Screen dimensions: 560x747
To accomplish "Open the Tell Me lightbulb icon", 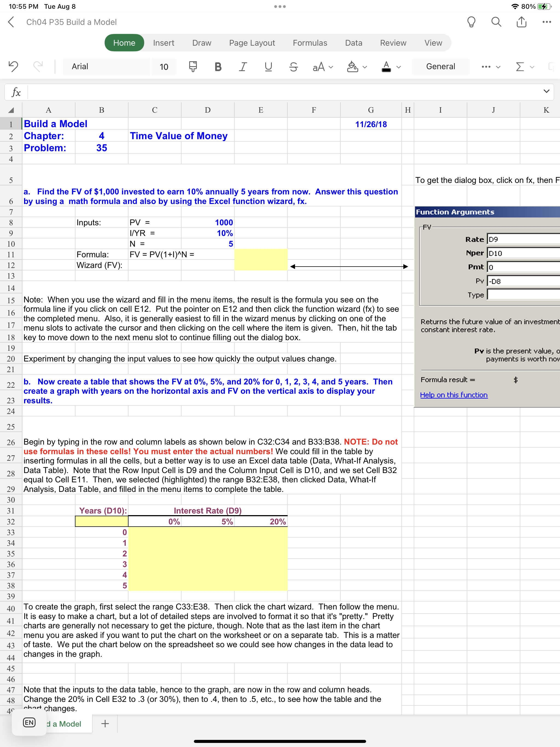I will [471, 22].
